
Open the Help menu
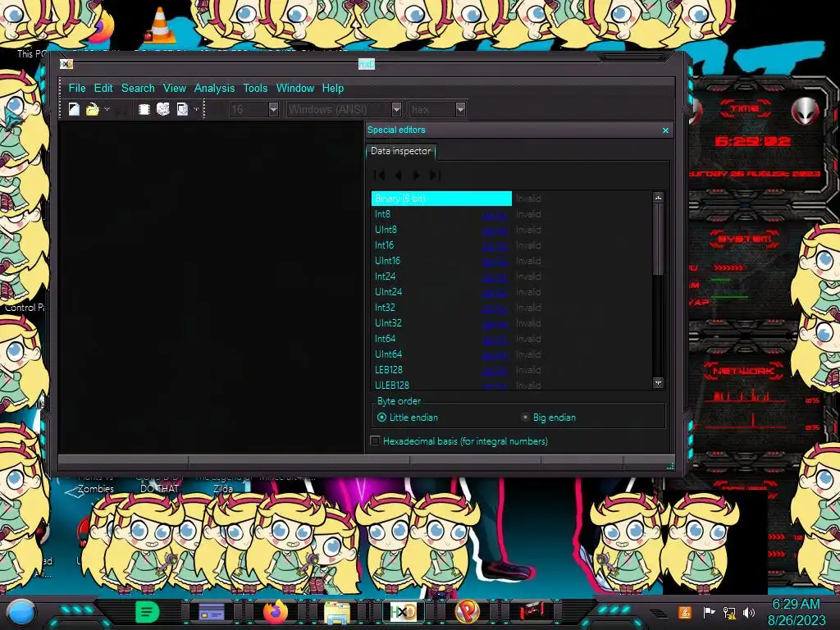click(x=333, y=88)
